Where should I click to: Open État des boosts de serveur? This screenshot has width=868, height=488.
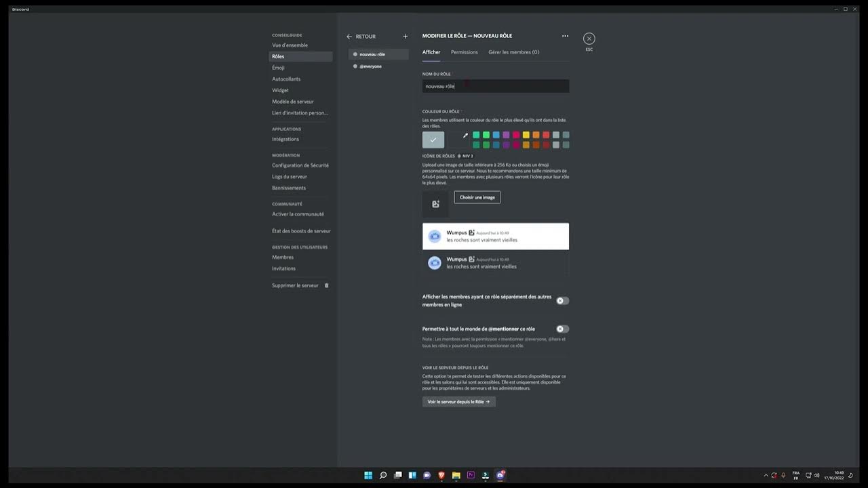click(300, 231)
